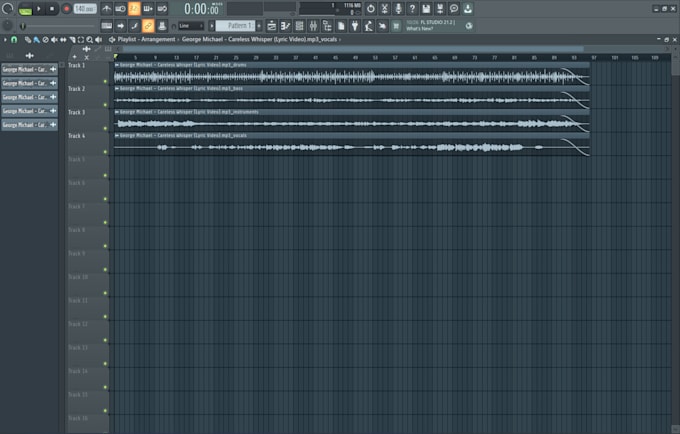
Task: Select the Slice tool in Playlist
Action: (72, 40)
